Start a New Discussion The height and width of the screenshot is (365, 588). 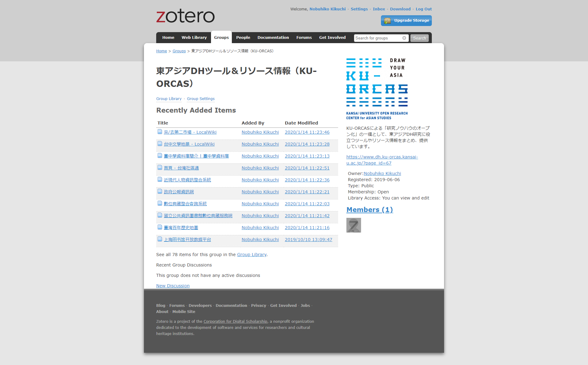pyautogui.click(x=173, y=286)
